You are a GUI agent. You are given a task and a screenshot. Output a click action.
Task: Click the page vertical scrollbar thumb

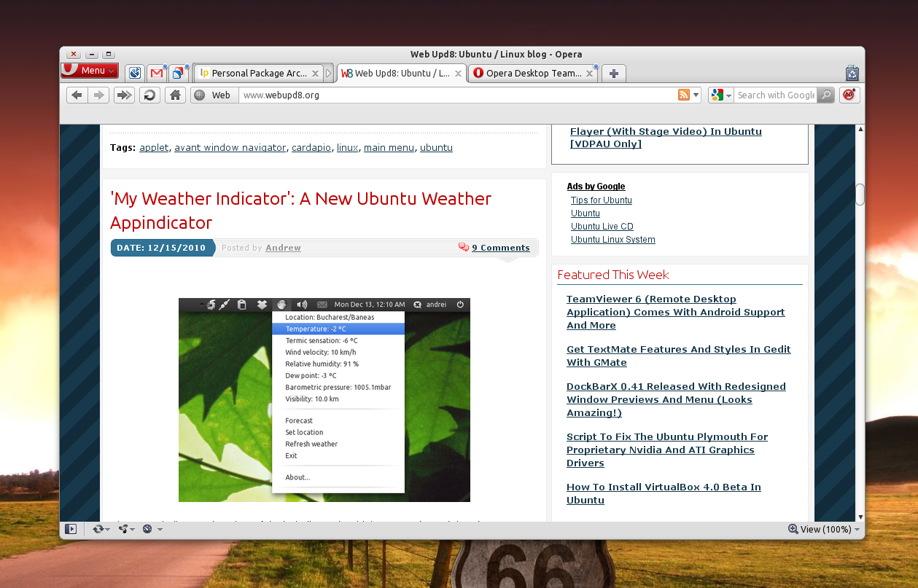pos(860,195)
